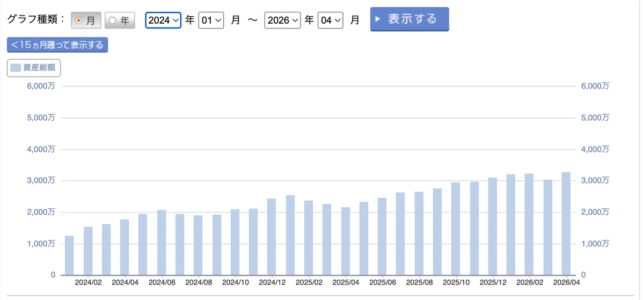Click the bar for 2024/12
Image resolution: width=644 pixels, height=300 pixels.
(272, 237)
